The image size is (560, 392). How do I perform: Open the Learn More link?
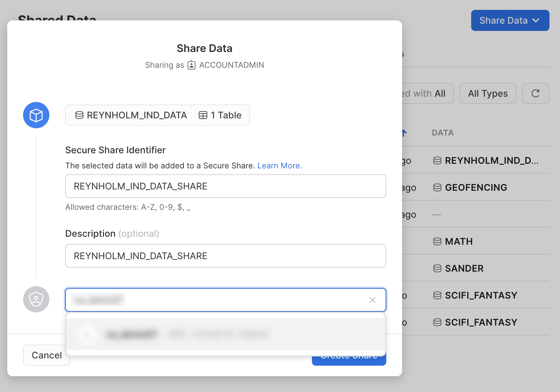point(279,166)
